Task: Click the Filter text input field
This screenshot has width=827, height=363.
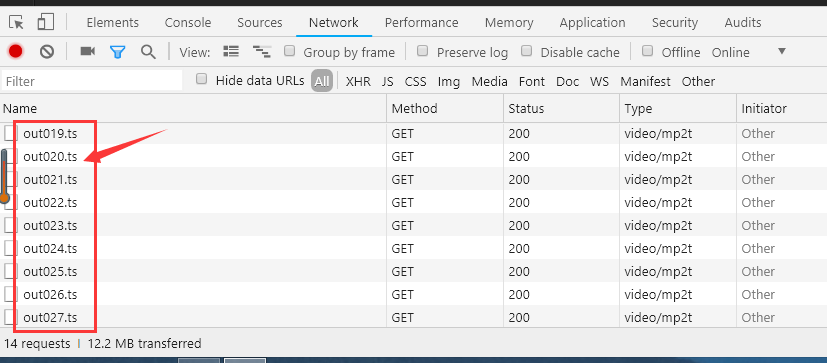Action: [92, 81]
